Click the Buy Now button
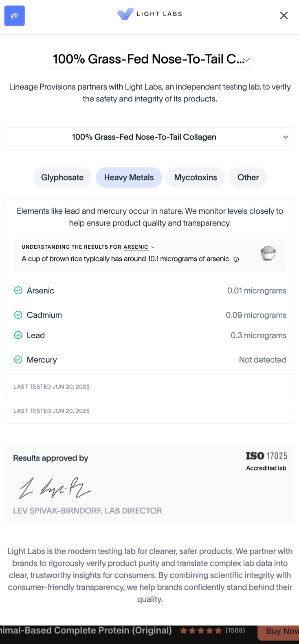This screenshot has height=644, width=299. pyautogui.click(x=282, y=631)
